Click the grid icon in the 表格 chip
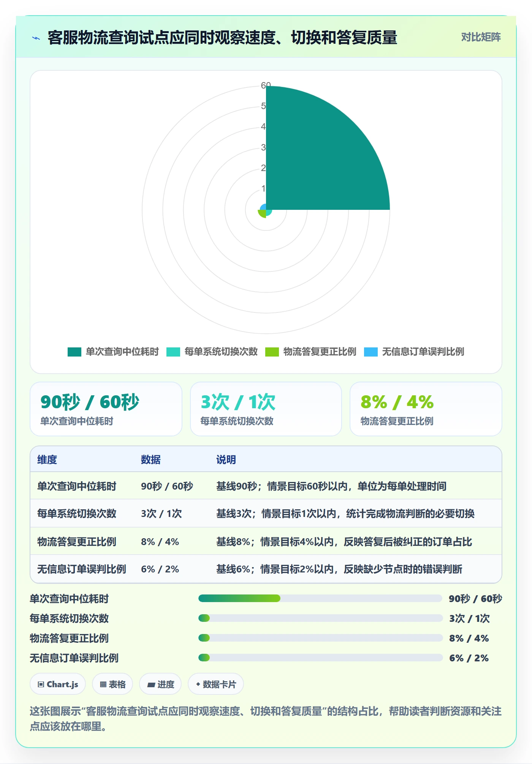532x764 pixels. (103, 685)
